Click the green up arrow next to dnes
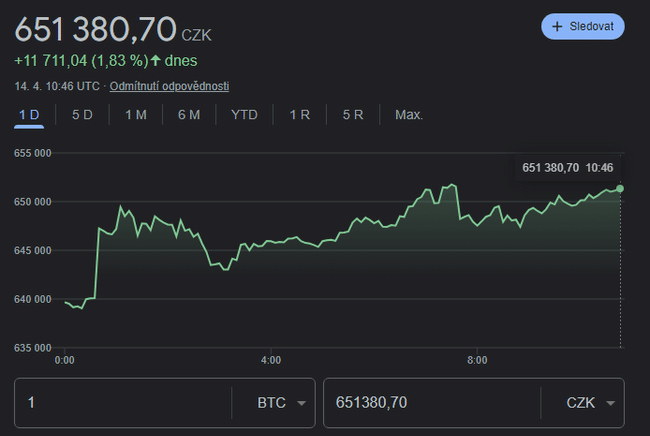Image resolution: width=650 pixels, height=436 pixels. click(x=156, y=60)
